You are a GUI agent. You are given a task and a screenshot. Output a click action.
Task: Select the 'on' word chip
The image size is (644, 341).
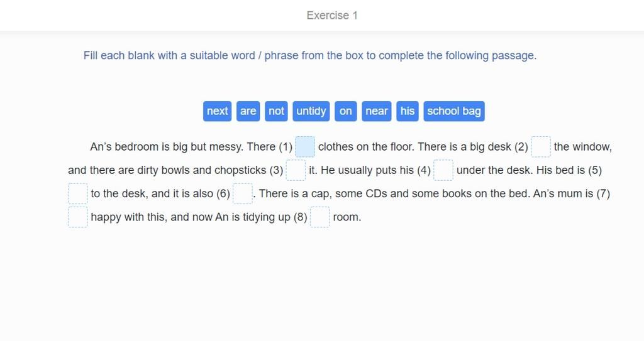point(346,111)
